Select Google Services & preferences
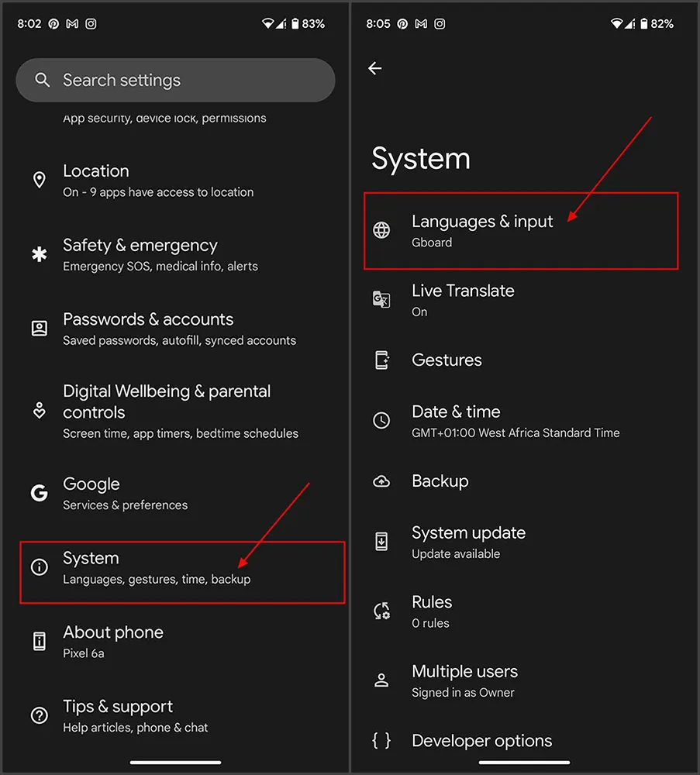The width and height of the screenshot is (700, 775). coord(124,494)
